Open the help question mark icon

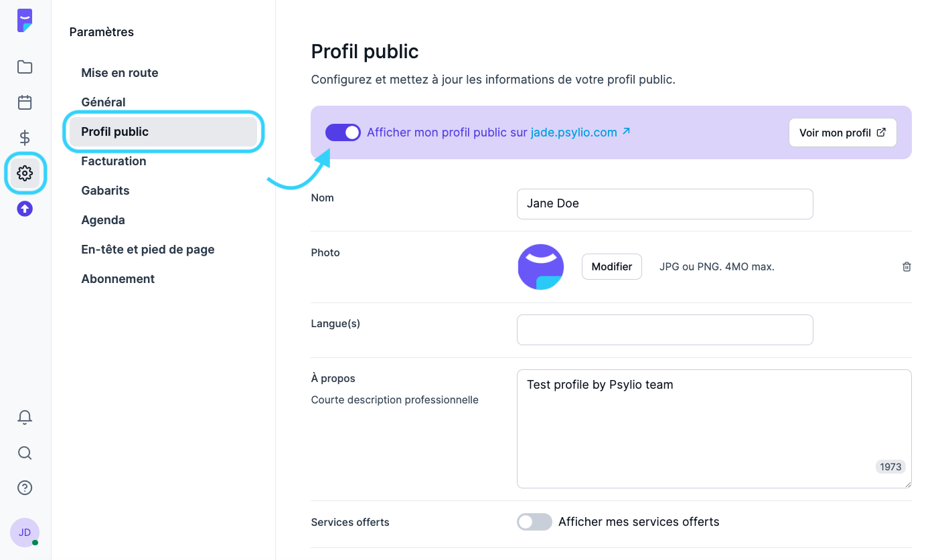tap(25, 488)
